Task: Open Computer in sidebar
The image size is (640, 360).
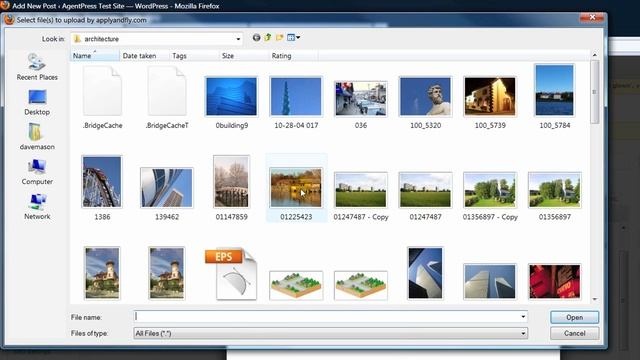Action: click(x=37, y=172)
